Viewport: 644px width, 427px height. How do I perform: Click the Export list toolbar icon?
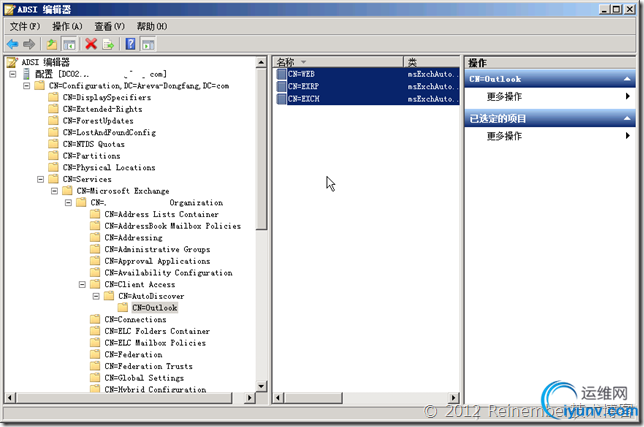tap(108, 44)
